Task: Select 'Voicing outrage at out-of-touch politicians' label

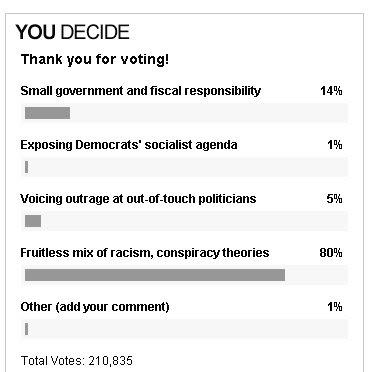Action: pyautogui.click(x=138, y=199)
